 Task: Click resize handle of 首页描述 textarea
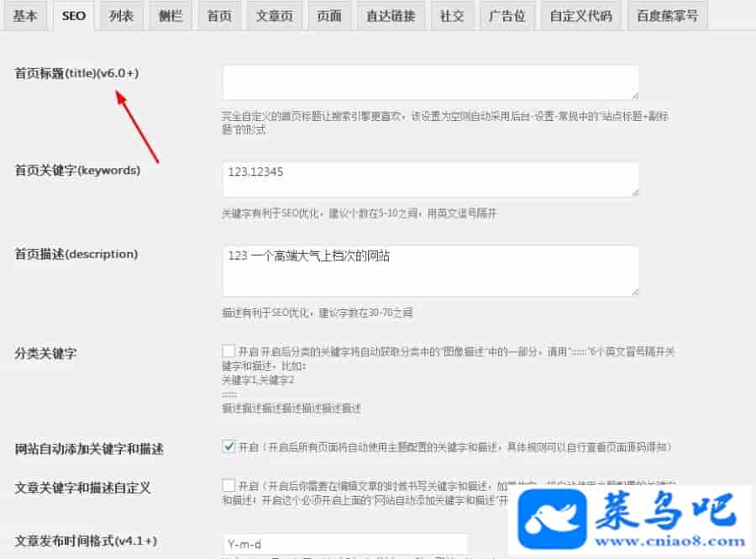634,292
